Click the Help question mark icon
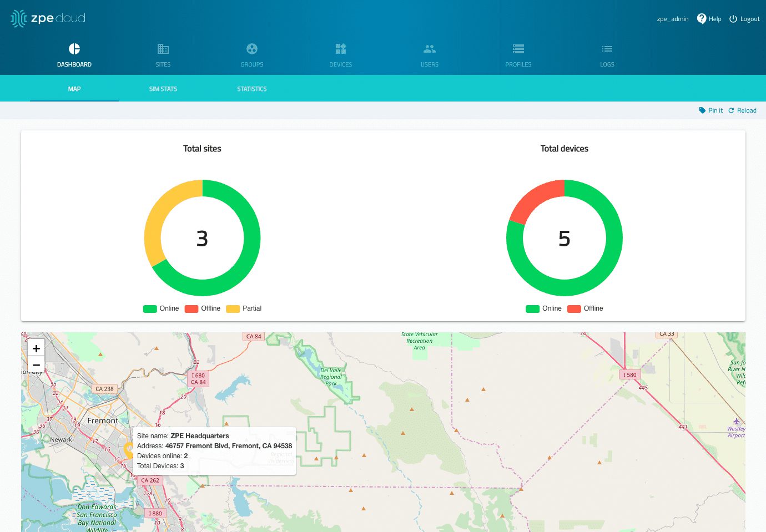Screen dimensions: 766x532 tap(702, 19)
